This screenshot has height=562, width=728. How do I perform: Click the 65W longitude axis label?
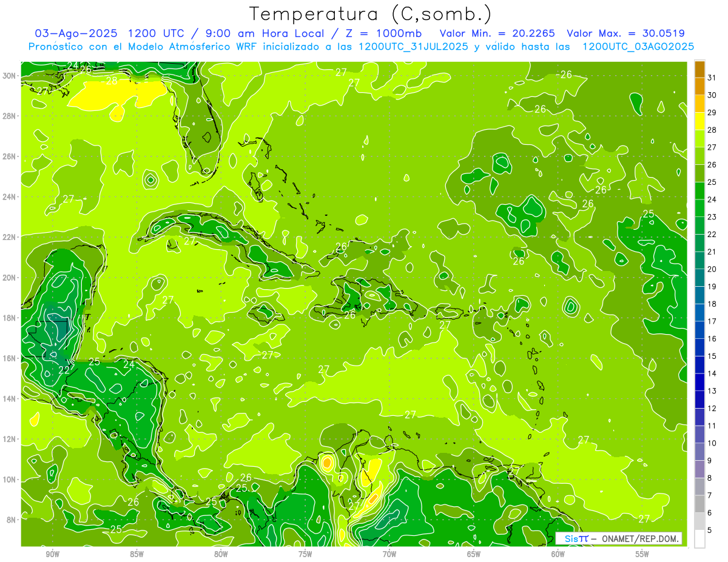pos(474,555)
